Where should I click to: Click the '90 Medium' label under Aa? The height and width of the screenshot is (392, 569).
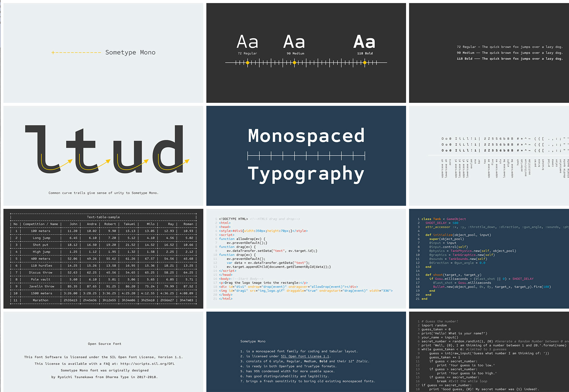pos(296,53)
